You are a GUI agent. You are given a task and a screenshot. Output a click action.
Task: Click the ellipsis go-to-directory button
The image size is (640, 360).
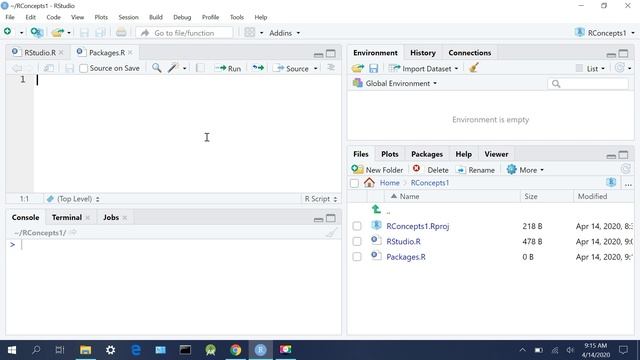point(628,185)
